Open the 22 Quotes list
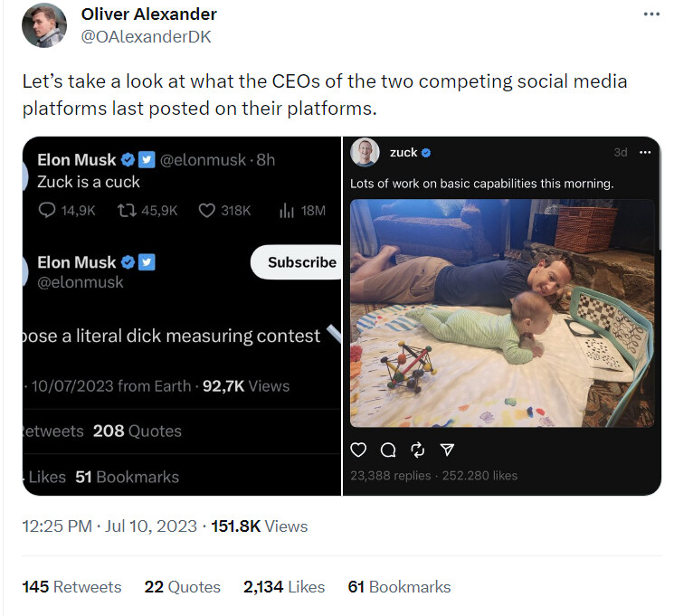Screen dimensions: 674x616 click(x=182, y=587)
